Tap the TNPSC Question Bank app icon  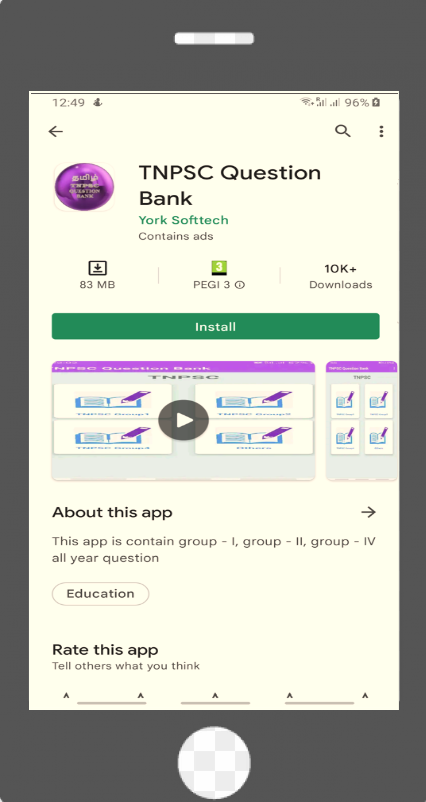click(84, 187)
